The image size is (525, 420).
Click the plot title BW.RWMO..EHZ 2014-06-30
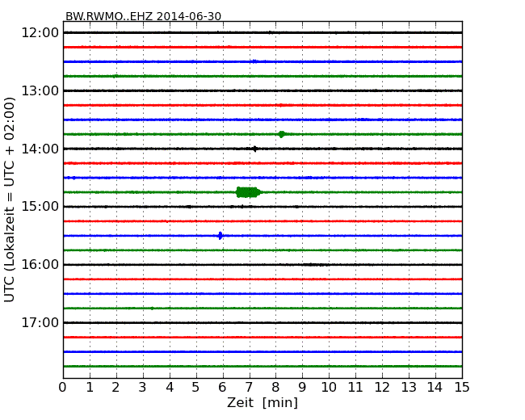pyautogui.click(x=143, y=16)
